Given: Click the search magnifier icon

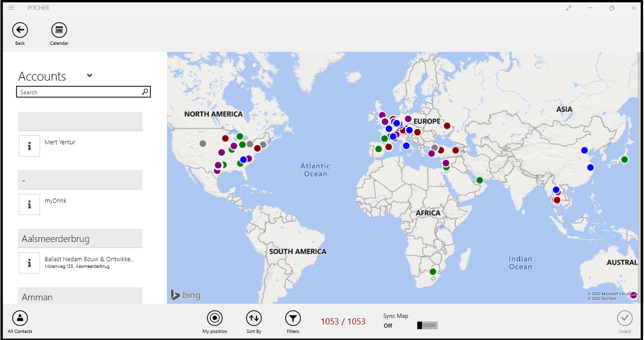Looking at the screenshot, I should pos(145,92).
